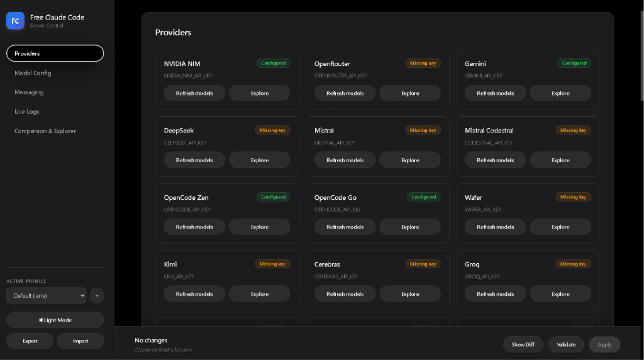Refresh models for Groq

(495, 294)
